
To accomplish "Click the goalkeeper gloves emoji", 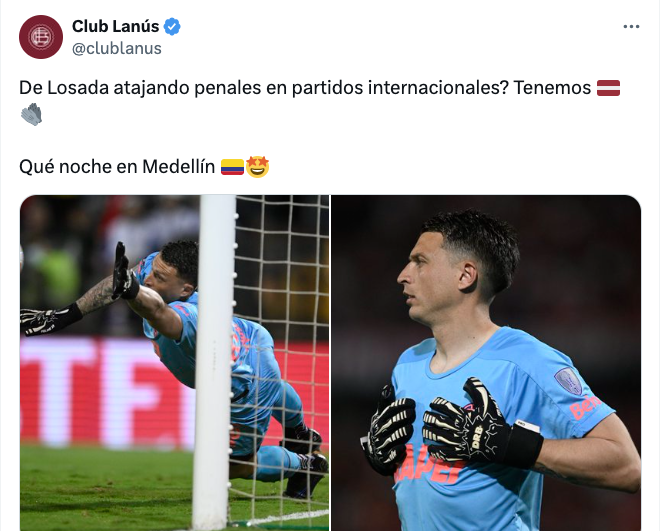I will pos(31,114).
